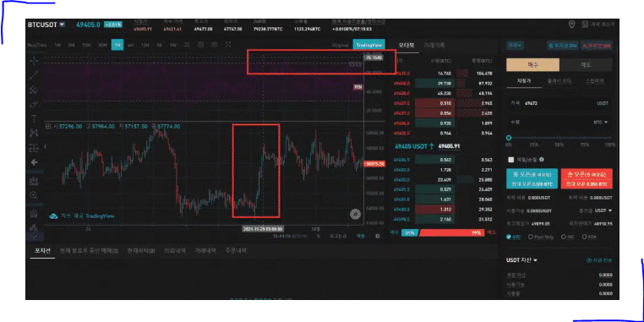Viewport: 644px width, 322px height.
Task: Click the order amount percentage slider handle
Action: tap(509, 138)
